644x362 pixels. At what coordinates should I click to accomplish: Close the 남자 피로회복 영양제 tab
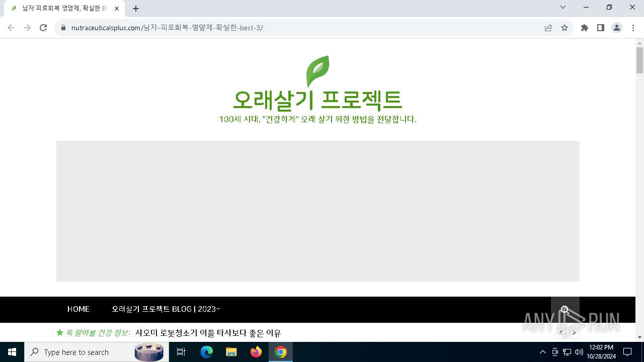(117, 9)
